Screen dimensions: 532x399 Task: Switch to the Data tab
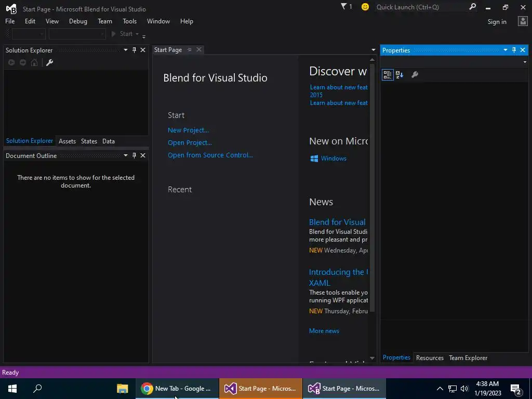pyautogui.click(x=109, y=141)
